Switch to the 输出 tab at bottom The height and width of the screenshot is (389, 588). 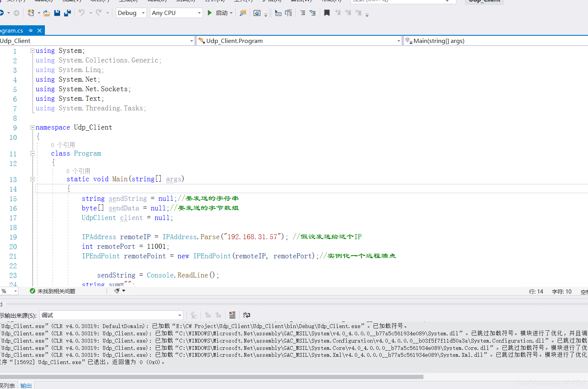26,386
